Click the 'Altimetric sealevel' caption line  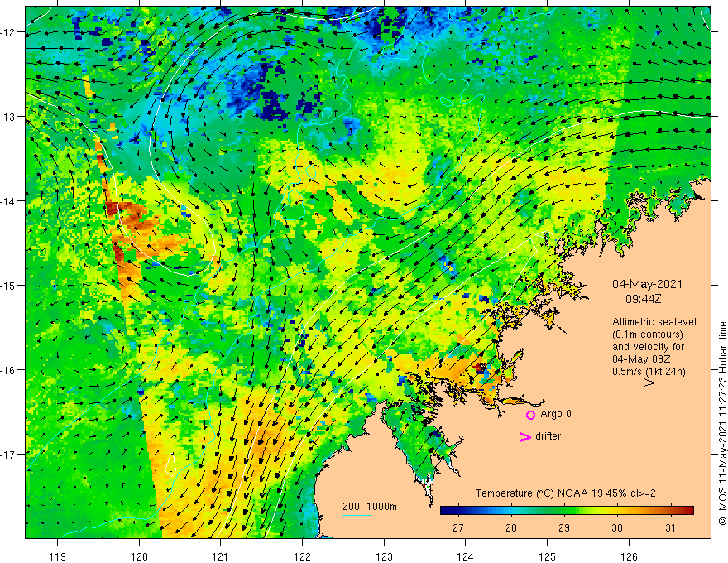click(x=654, y=322)
